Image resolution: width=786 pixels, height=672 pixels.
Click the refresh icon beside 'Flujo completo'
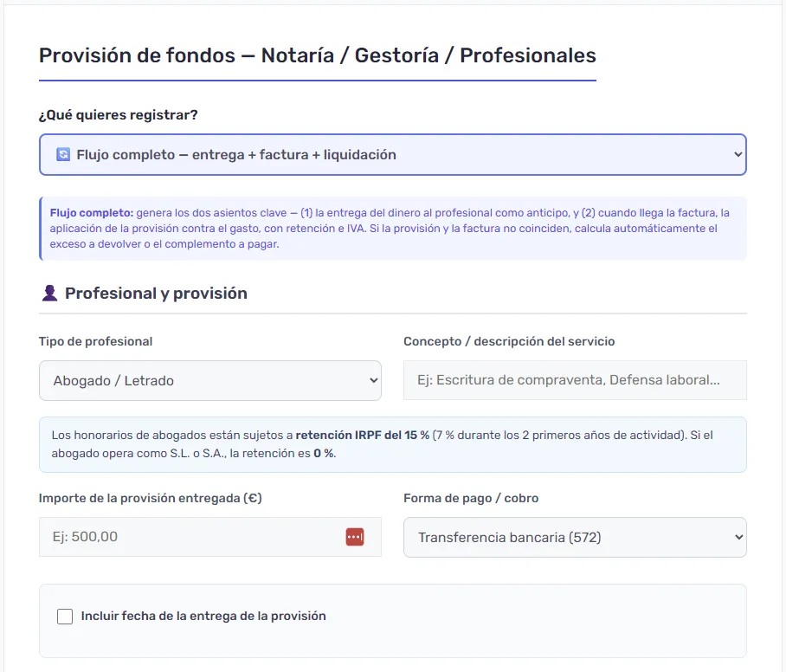(63, 154)
